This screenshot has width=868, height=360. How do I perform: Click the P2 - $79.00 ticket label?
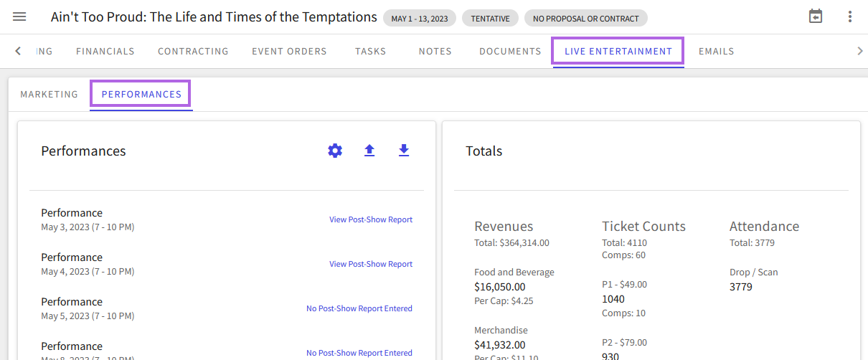tap(624, 343)
